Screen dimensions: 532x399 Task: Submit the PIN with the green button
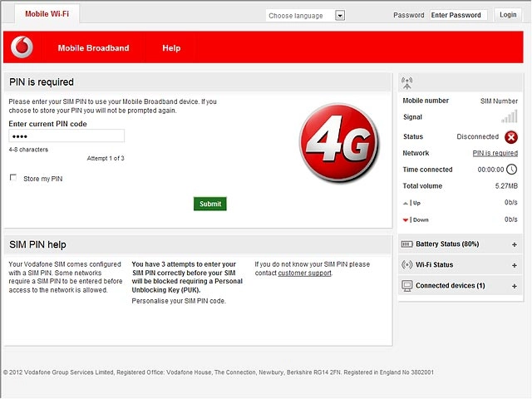coord(210,204)
